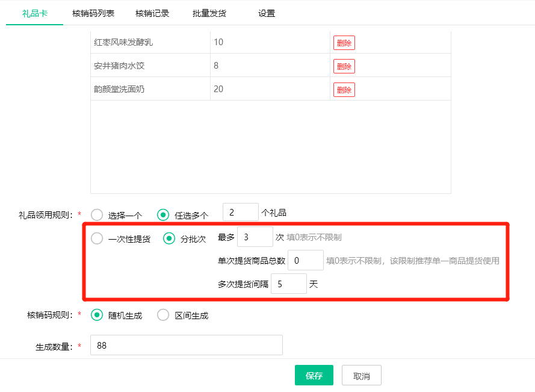Go to the 批量发货 tab
This screenshot has width=535, height=392.
pos(209,13)
